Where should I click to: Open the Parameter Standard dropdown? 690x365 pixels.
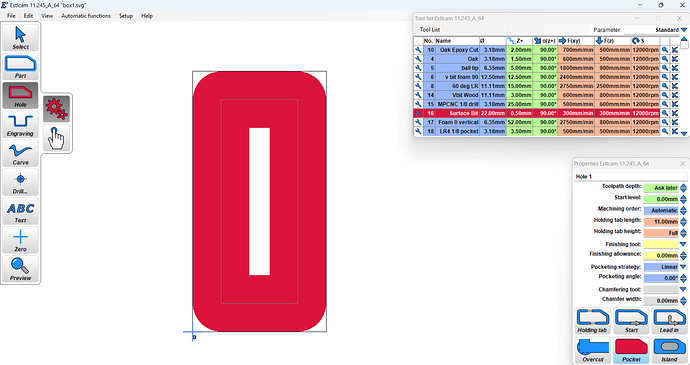tap(684, 30)
